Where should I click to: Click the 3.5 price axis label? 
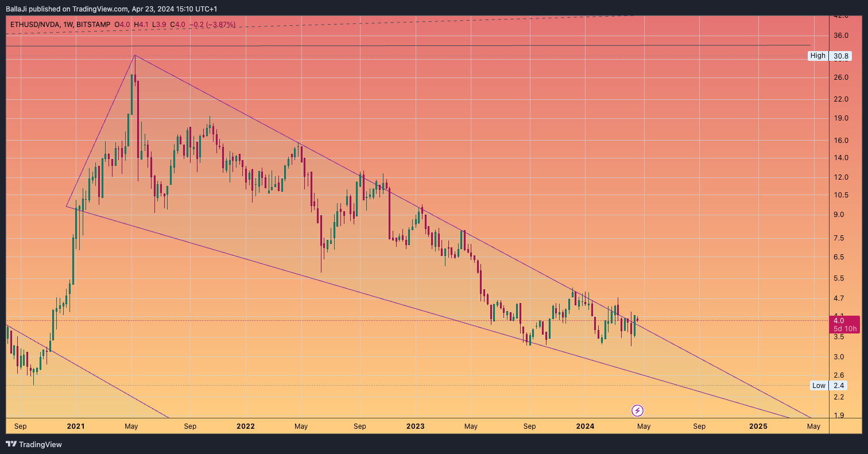839,337
